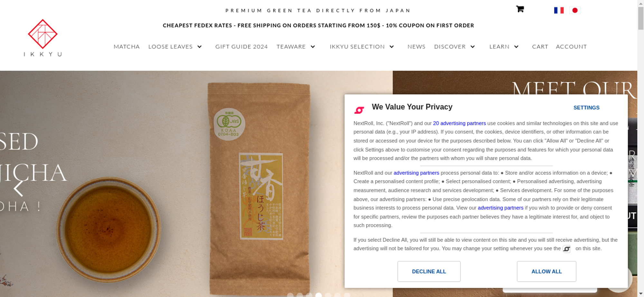The image size is (644, 297).
Task: Click the Decline All button
Action: (429, 271)
